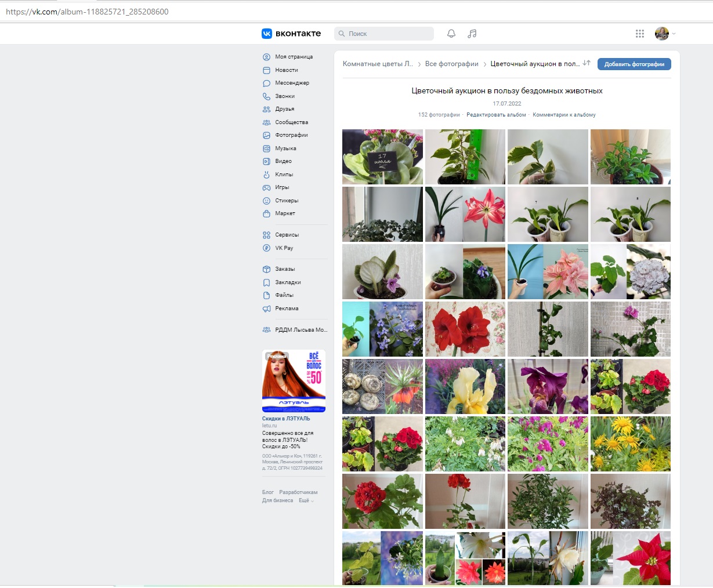The width and height of the screenshot is (713, 588).
Task: Click the Игры gamepad icon
Action: coord(267,187)
